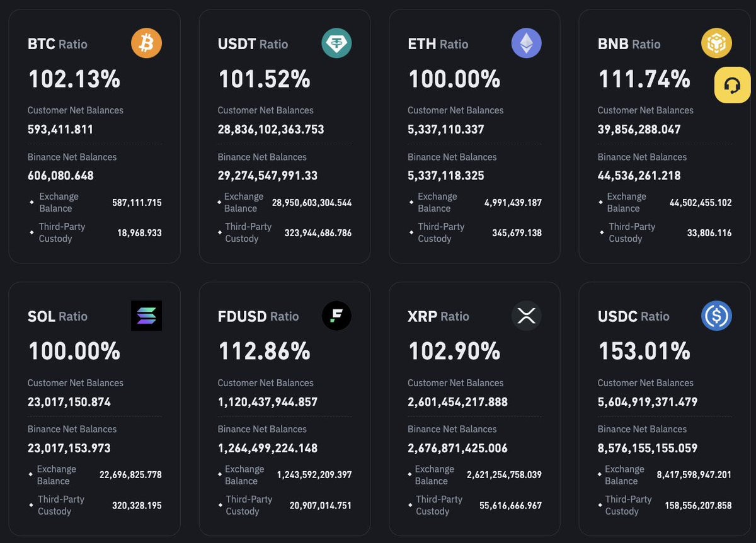Screen dimensions: 756x543
Task: Click BNB Exchange Balance row
Action: tap(665, 202)
